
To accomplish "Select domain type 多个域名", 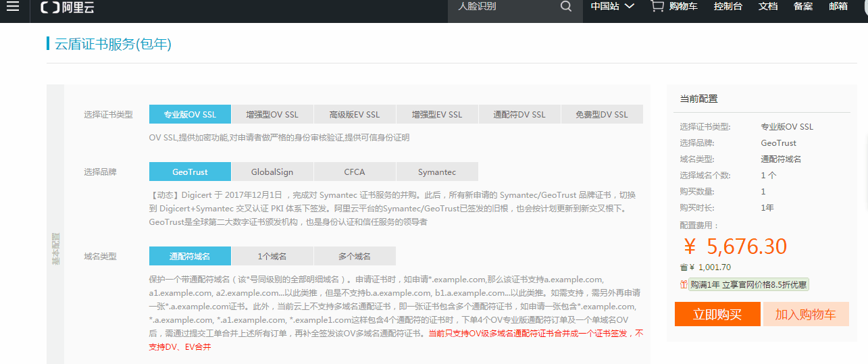I will 355,256.
